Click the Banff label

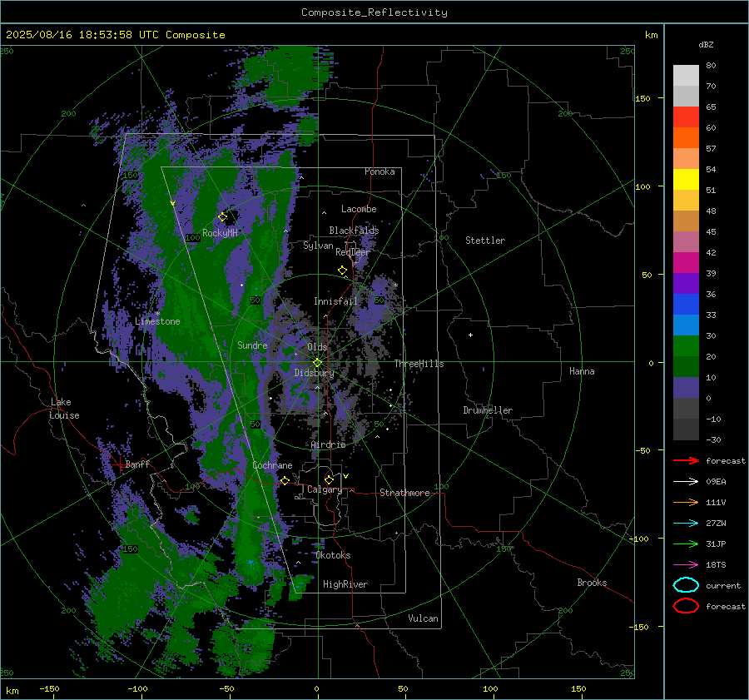(137, 464)
